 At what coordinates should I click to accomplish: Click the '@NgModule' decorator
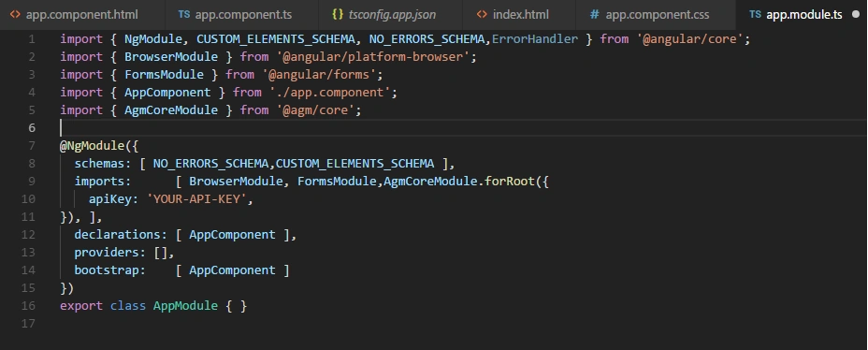[93, 146]
